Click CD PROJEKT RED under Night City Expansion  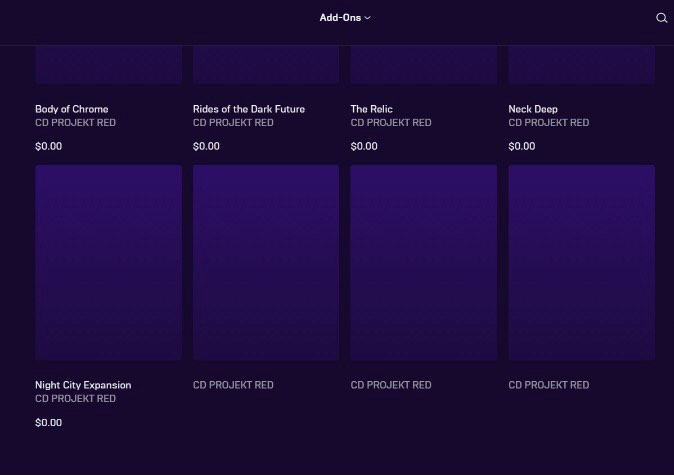coord(76,398)
